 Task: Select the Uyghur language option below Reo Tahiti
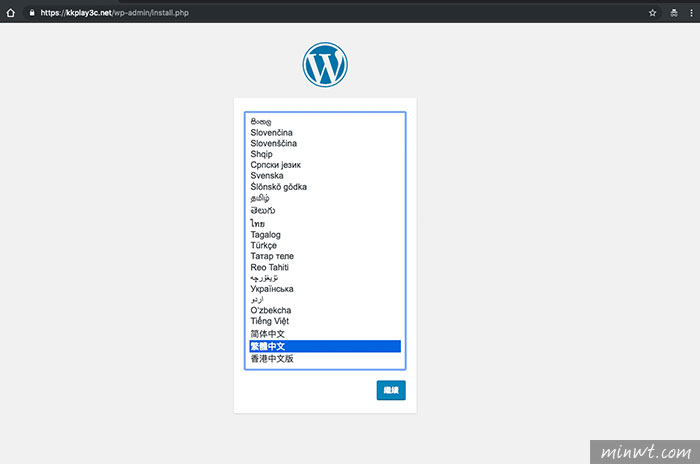tap(325, 278)
